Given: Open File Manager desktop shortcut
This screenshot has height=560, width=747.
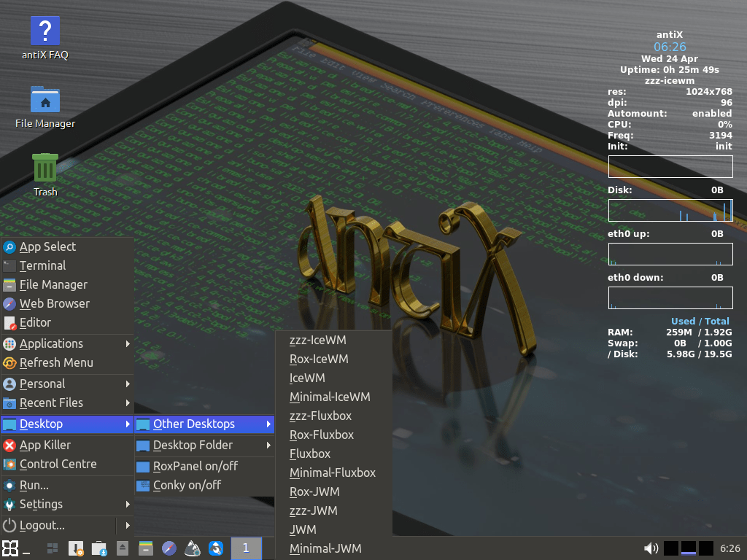Looking at the screenshot, I should point(44,107).
